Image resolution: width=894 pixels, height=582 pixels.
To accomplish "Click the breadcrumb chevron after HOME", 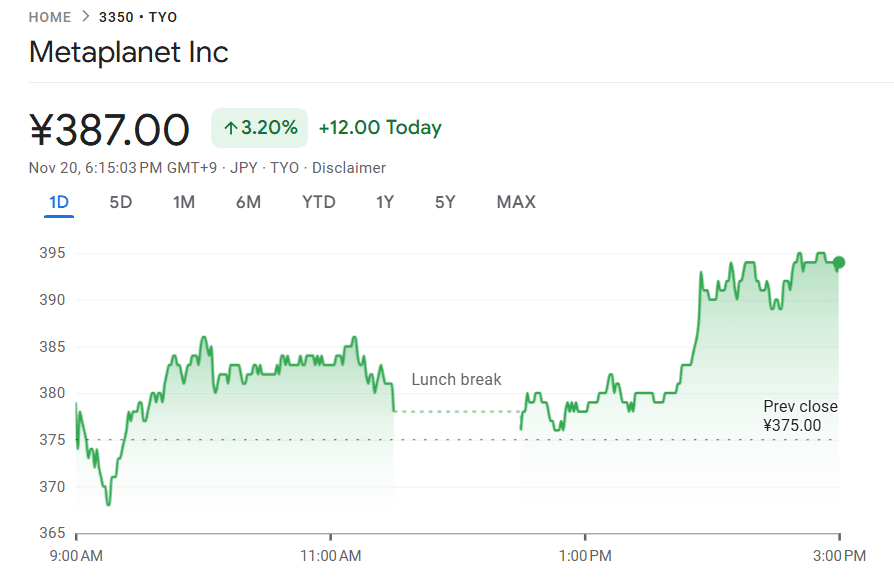I will pos(84,17).
